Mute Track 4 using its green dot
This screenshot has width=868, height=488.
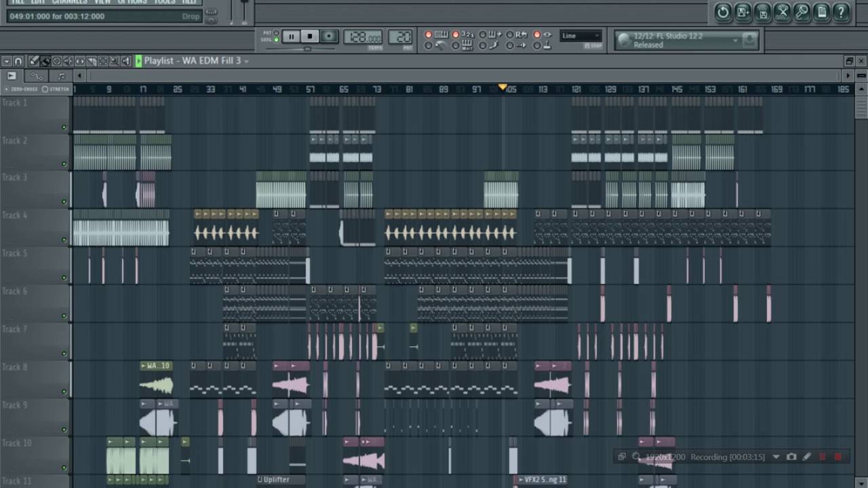pos(64,240)
